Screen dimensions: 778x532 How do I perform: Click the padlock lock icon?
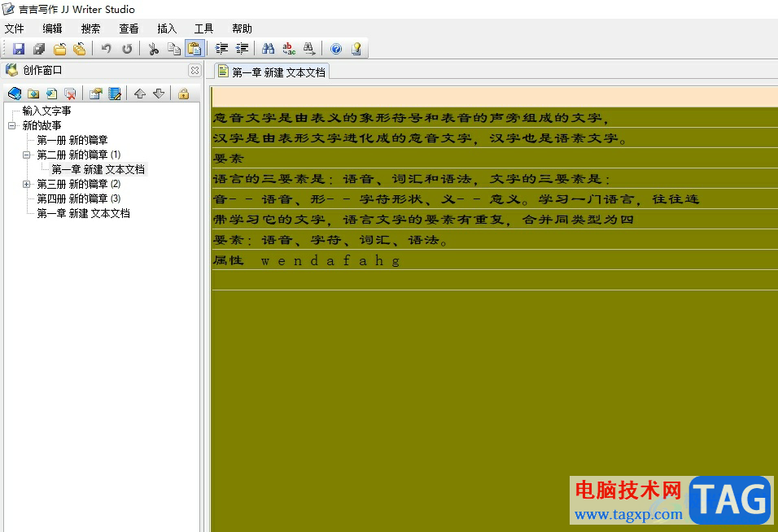point(184,94)
